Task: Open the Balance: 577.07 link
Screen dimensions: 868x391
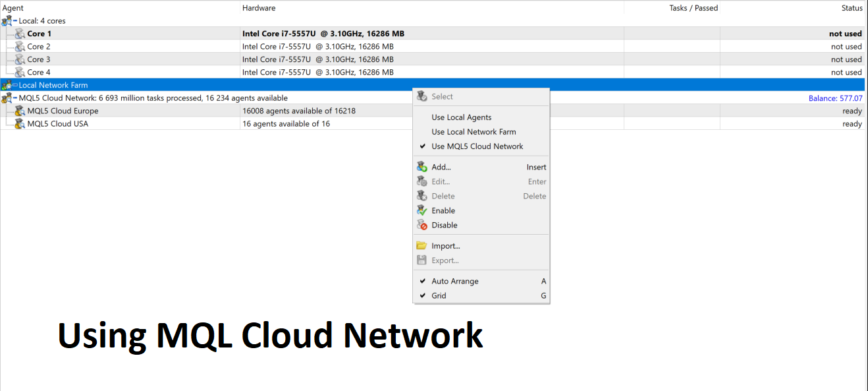Action: (835, 98)
